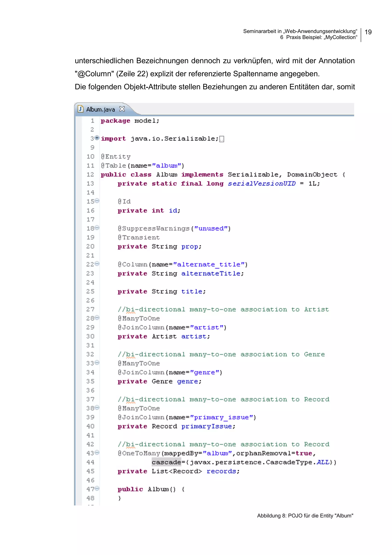This screenshot has height=555, width=392.
Task: Click the "unused" string literal
Action: 211,229
